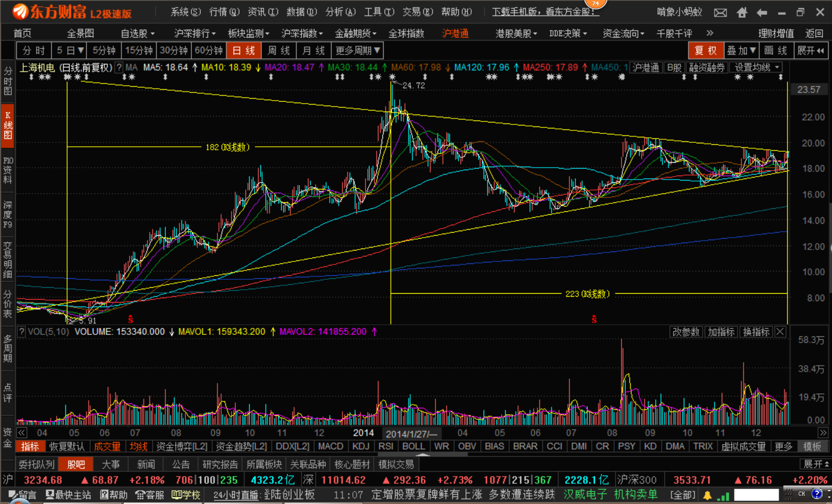Expand bottom panel with 展开 control
832x504 pixels.
coord(816,464)
